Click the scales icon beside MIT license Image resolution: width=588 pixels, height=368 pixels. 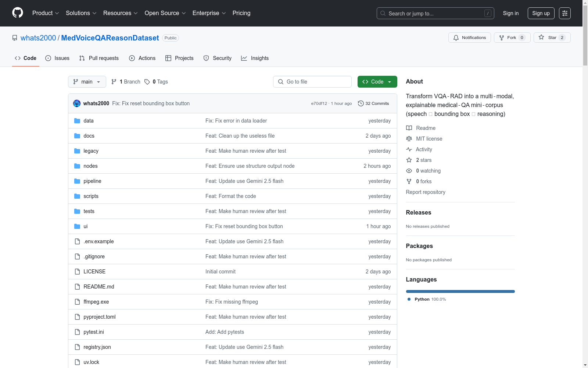[409, 139]
